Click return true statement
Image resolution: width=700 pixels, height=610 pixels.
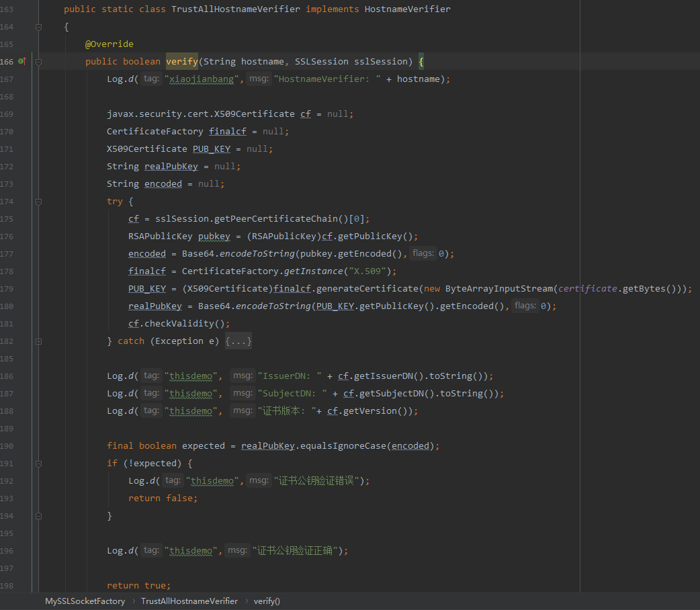(139, 585)
